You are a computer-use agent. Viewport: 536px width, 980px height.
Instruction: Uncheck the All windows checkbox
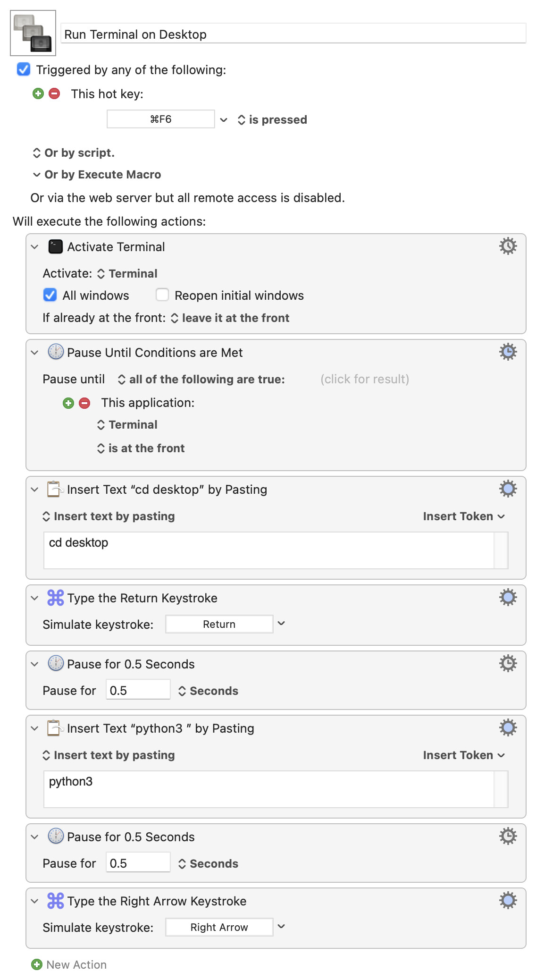click(x=50, y=295)
